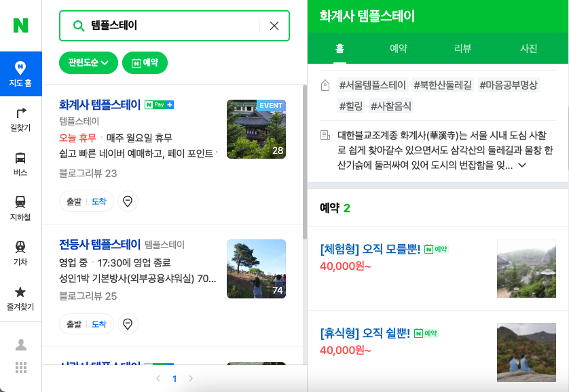The image size is (569, 392).
Task: Open [체험형] 오직 모를뿐! booking
Action: pos(370,250)
